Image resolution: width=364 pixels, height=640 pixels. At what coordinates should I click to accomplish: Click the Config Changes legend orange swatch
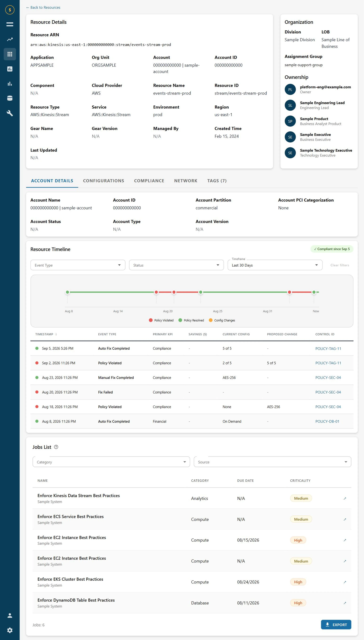tap(211, 320)
